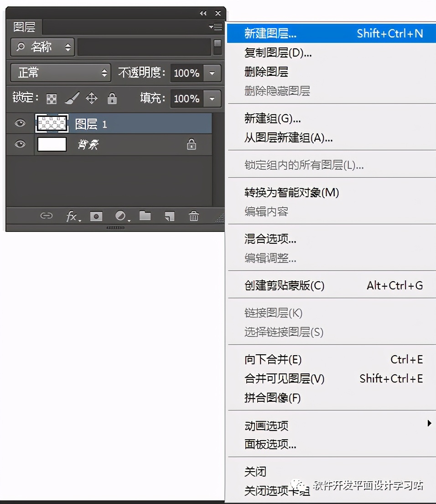Open the Add layer style (fx) menu
Screen dimensions: 436x504
(72, 216)
